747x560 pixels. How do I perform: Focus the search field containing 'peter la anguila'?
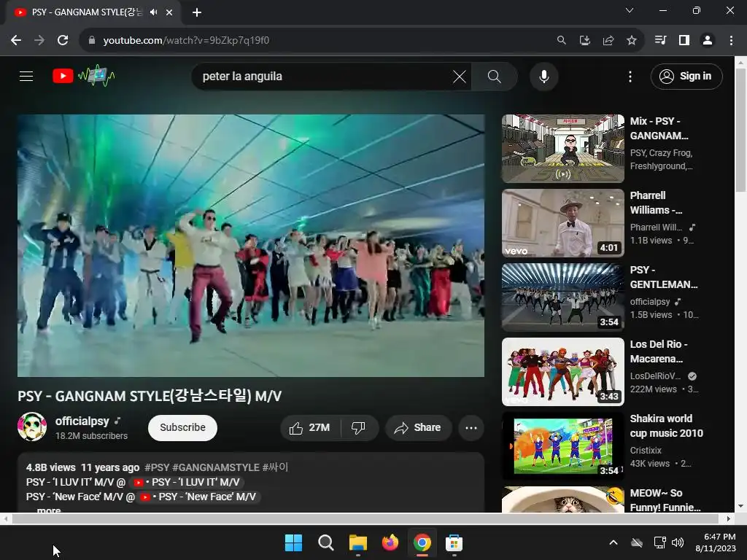coord(324,76)
